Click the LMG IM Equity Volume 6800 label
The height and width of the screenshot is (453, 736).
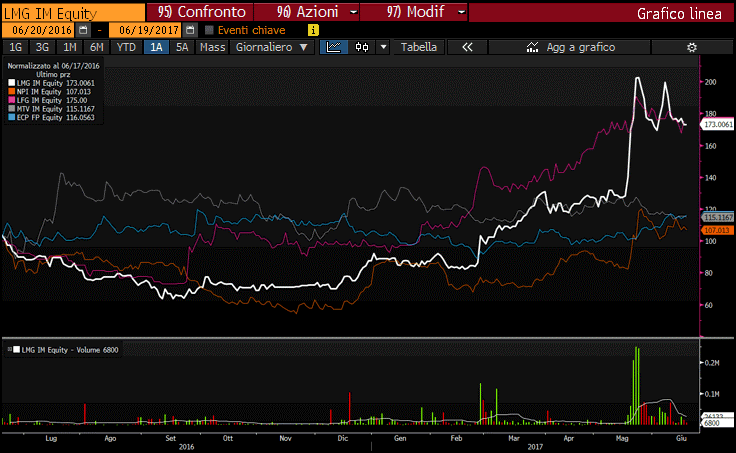70,350
